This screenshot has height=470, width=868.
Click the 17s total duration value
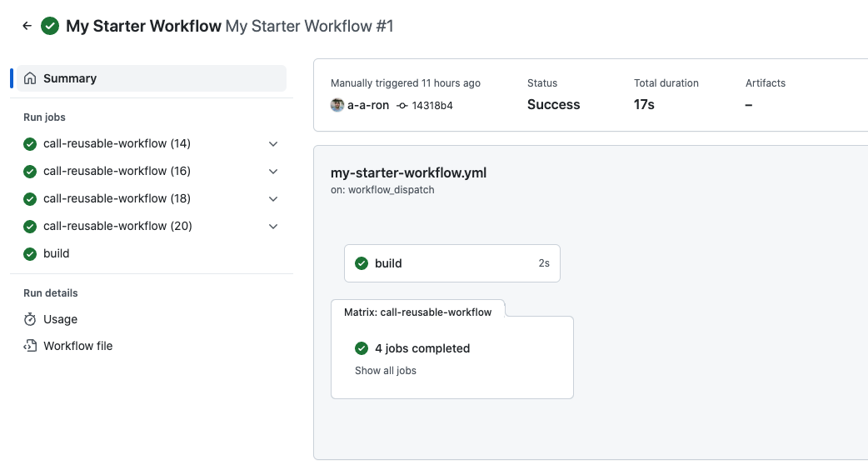(x=644, y=105)
